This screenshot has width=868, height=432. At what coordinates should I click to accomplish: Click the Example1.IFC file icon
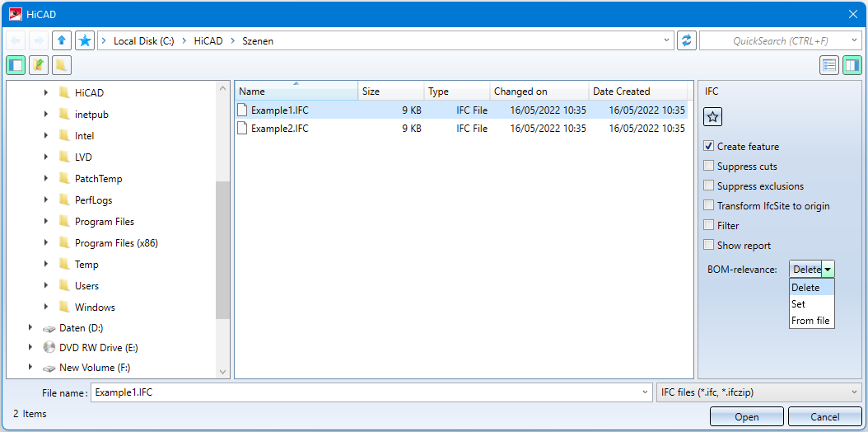tap(242, 110)
